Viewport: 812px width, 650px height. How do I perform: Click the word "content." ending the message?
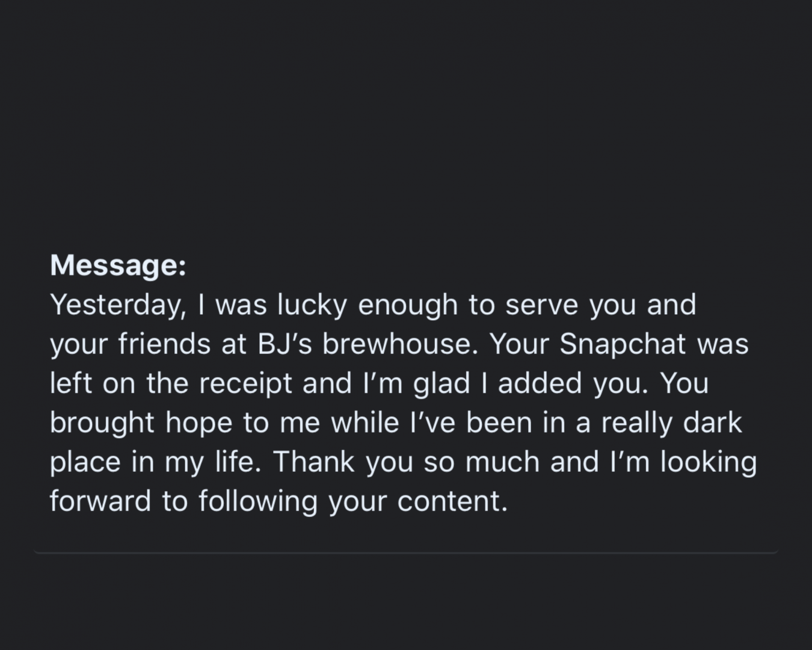click(452, 501)
